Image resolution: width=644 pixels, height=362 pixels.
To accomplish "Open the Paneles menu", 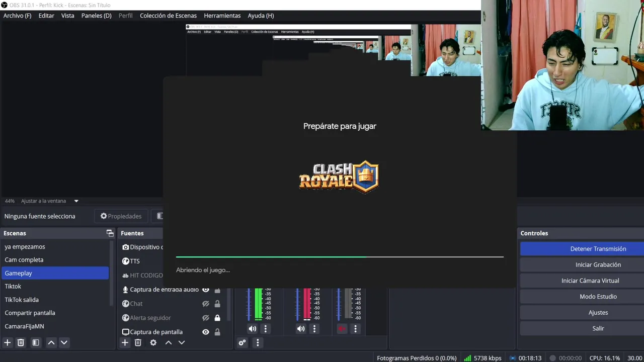I will (x=97, y=16).
